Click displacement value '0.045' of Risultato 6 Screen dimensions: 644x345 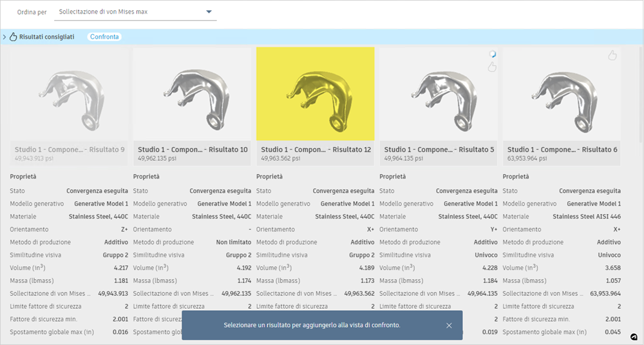click(613, 332)
